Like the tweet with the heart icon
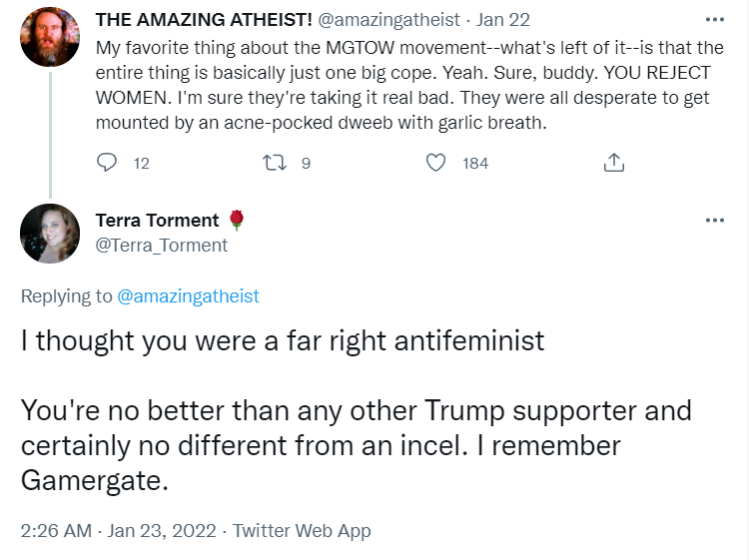The image size is (749, 560). (x=435, y=163)
